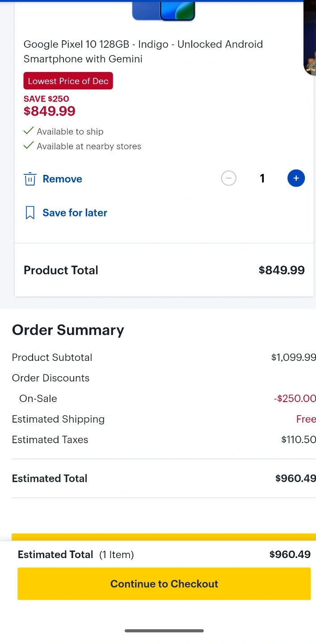Click the bookmark icon

coord(30,213)
